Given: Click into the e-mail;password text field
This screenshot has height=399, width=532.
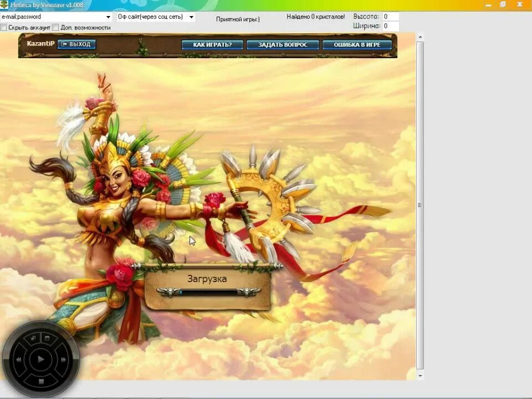Looking at the screenshot, I should click(52, 17).
